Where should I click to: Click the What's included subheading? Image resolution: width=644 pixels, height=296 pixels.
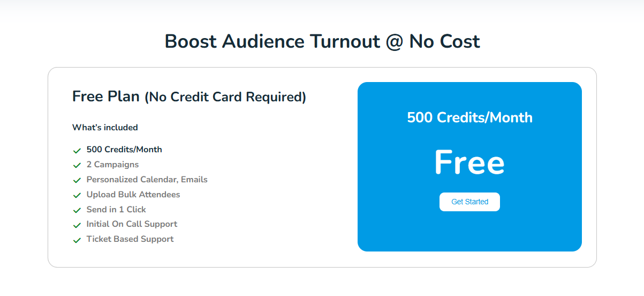(105, 128)
